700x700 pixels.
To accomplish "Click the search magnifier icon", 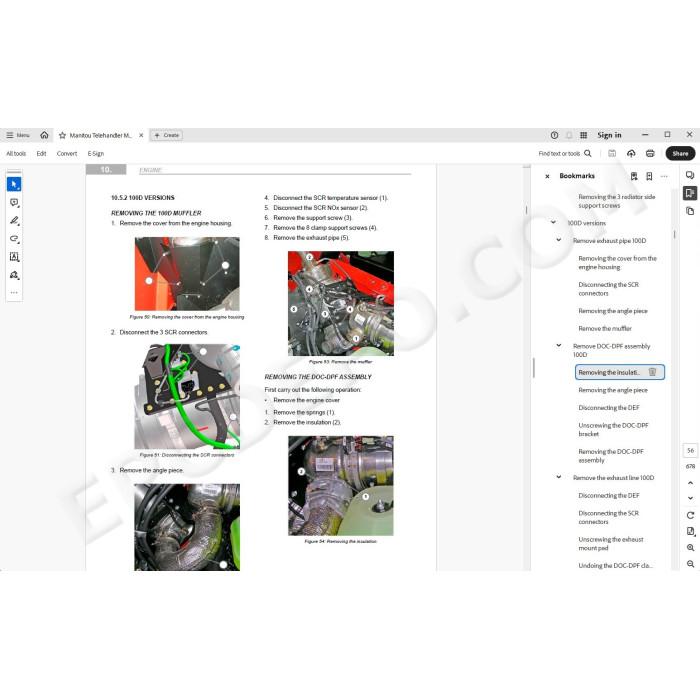I will click(588, 154).
